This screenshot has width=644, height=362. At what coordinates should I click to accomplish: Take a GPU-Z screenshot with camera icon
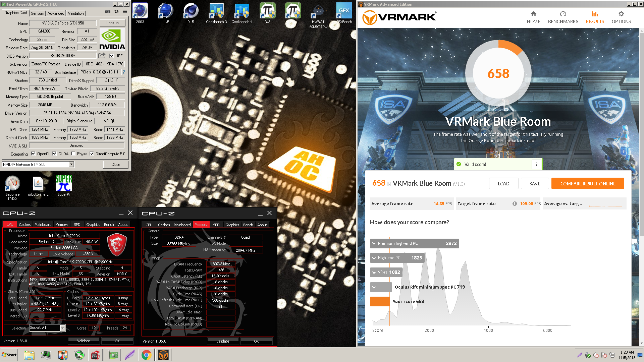coord(107,12)
